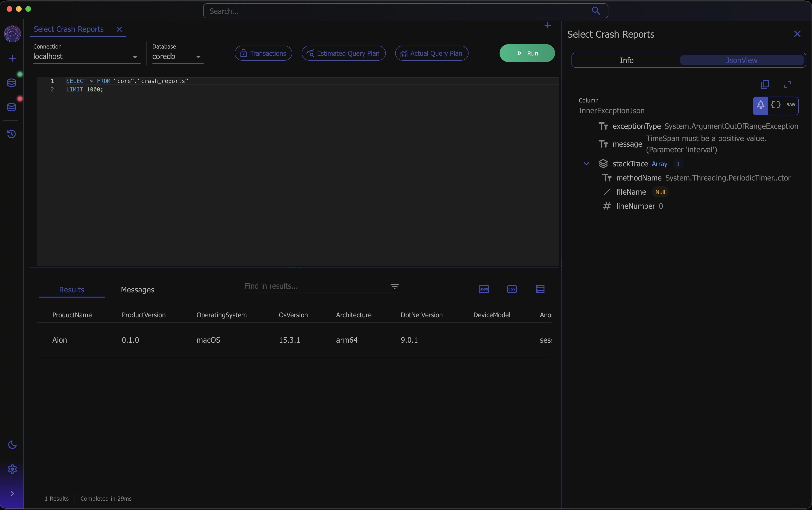Run the query with the green Run button
This screenshot has width=812, height=510.
527,53
